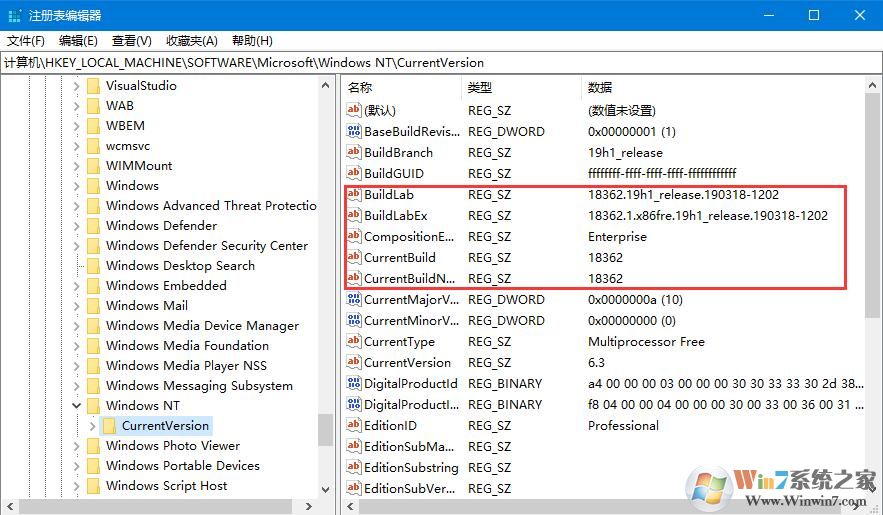Click the tree pane vertical scrollbar thumb
883x515 pixels.
click(325, 430)
